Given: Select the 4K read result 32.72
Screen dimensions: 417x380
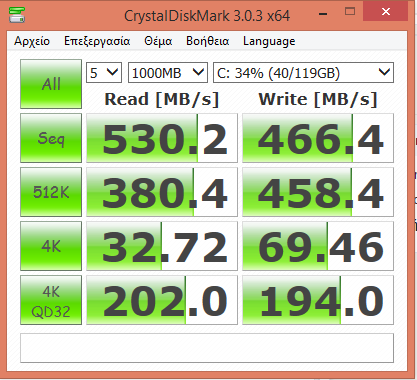Looking at the screenshot, I should 162,246.
